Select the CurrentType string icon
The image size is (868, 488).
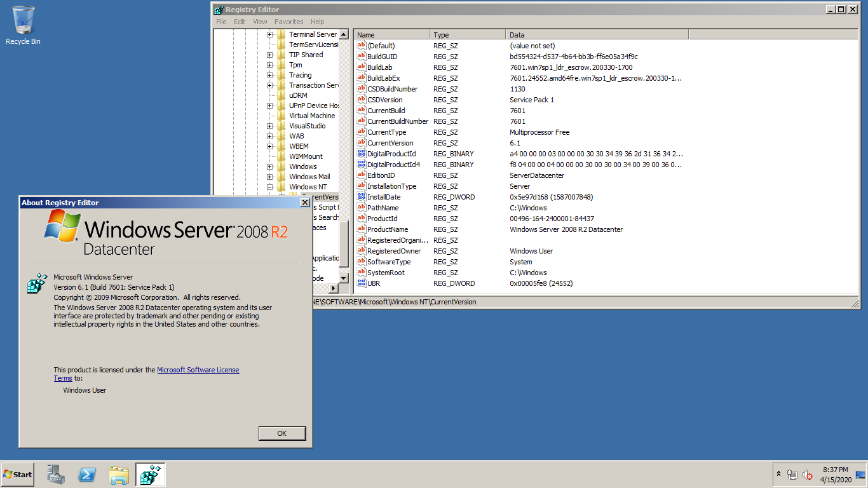362,132
